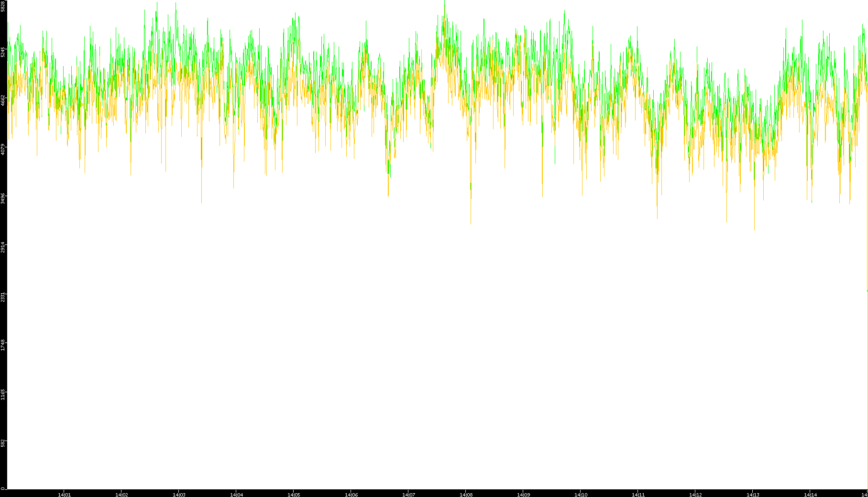The width and height of the screenshot is (868, 497).
Task: Select the 582 vertical axis label
Action: click(x=3, y=442)
